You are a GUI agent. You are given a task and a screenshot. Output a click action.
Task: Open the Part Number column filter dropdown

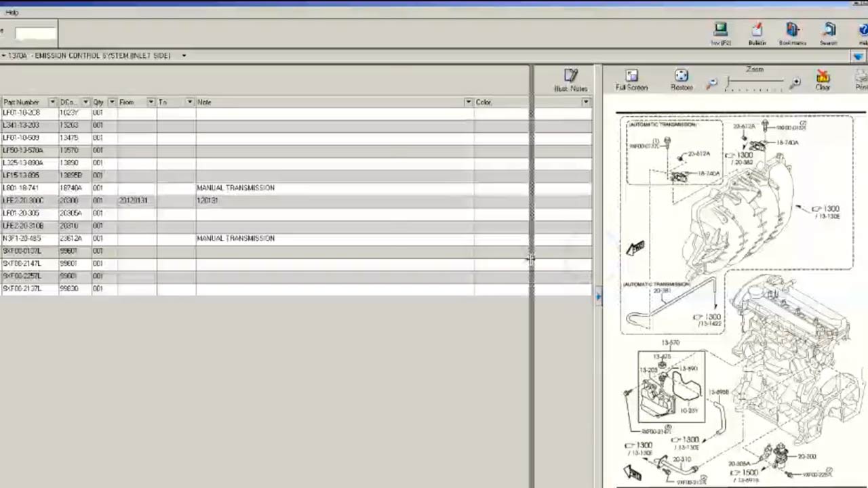click(52, 102)
